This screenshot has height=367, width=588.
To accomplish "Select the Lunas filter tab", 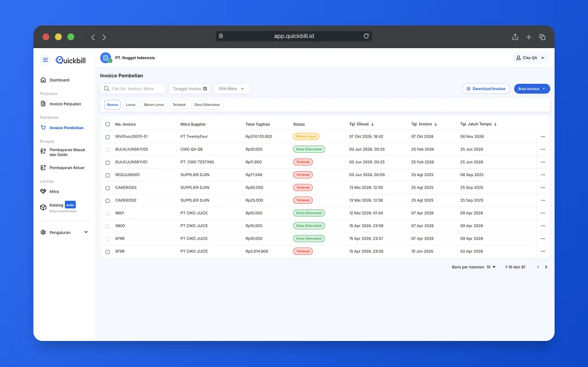I will [131, 105].
